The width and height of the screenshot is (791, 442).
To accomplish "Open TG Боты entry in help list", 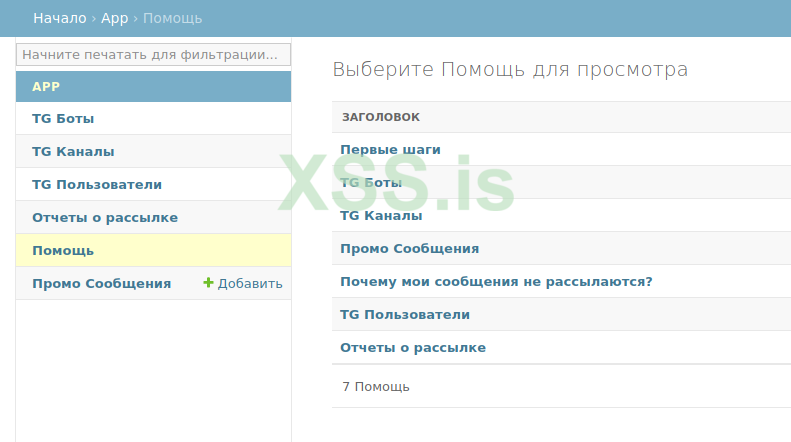I will (371, 183).
